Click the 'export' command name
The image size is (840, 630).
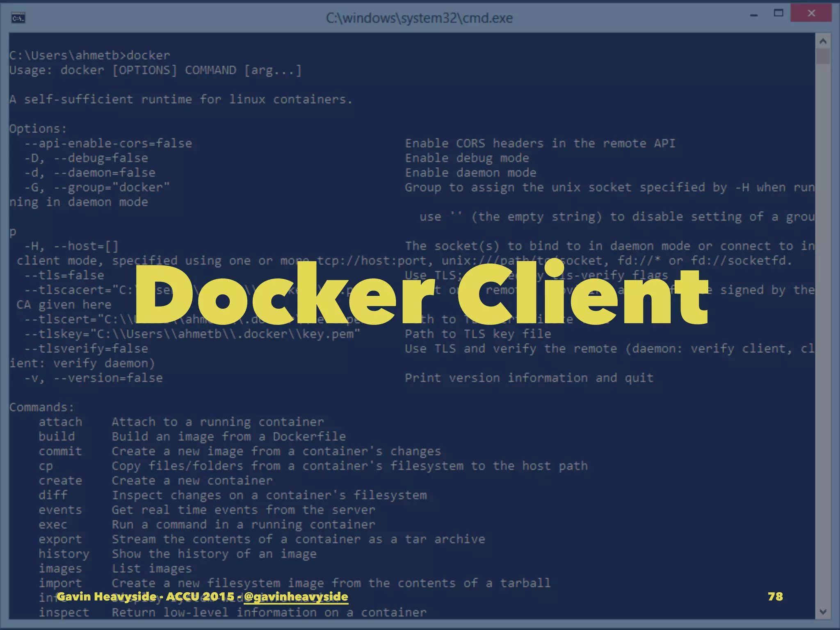pos(60,539)
